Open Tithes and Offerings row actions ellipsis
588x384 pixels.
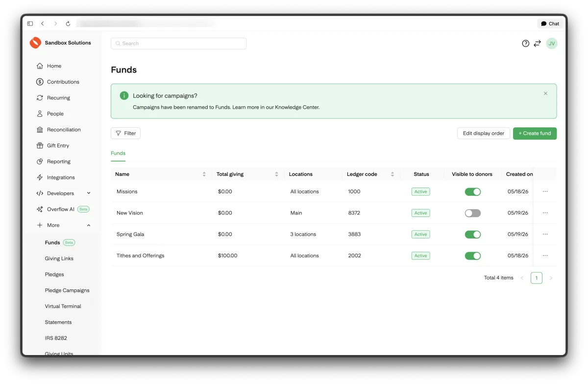(545, 256)
